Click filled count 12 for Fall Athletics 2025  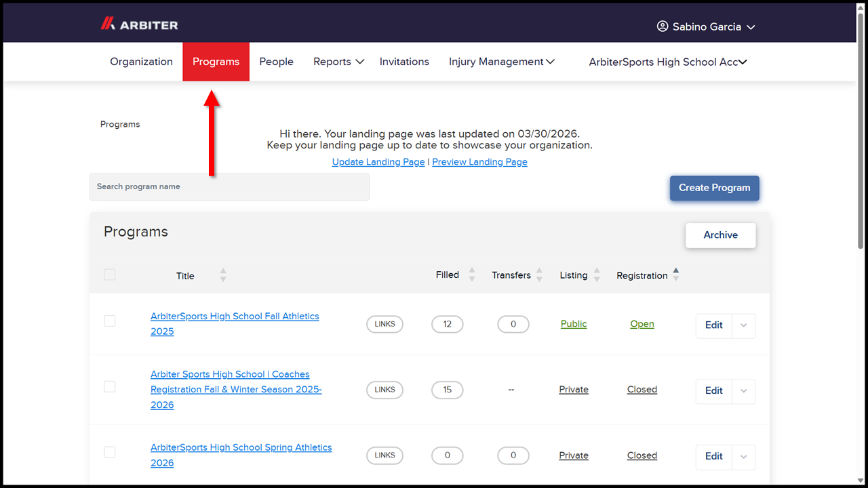click(x=448, y=325)
